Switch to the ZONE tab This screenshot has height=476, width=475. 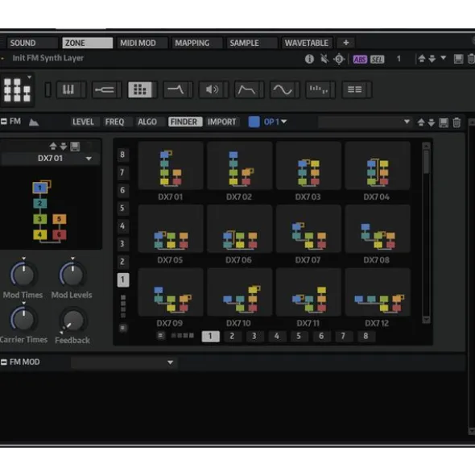coord(88,43)
